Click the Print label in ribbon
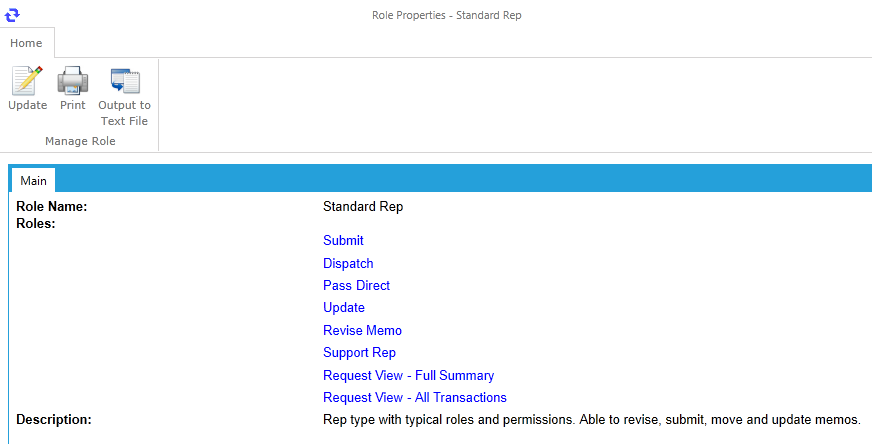 pyautogui.click(x=73, y=105)
